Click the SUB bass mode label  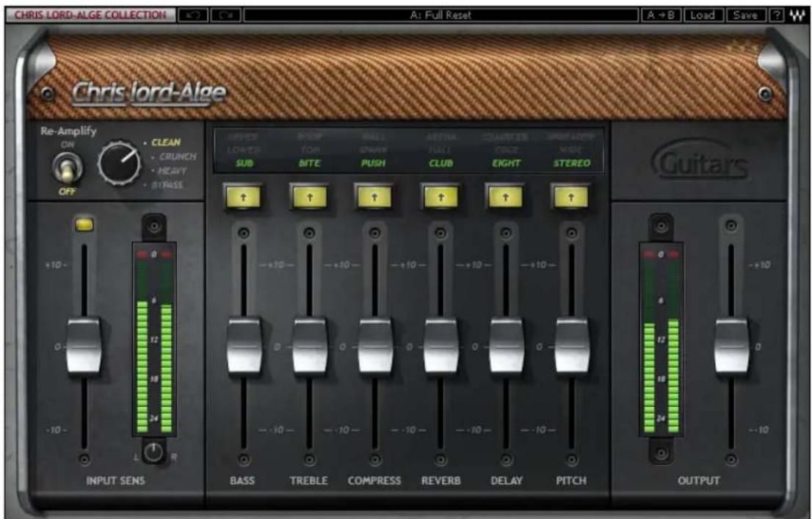[244, 163]
